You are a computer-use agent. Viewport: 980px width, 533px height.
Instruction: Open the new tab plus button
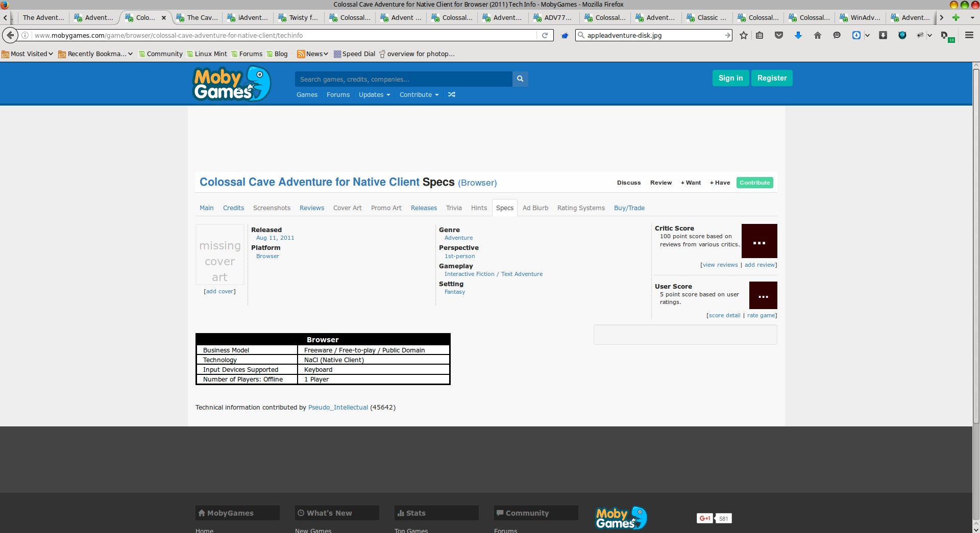pos(956,17)
